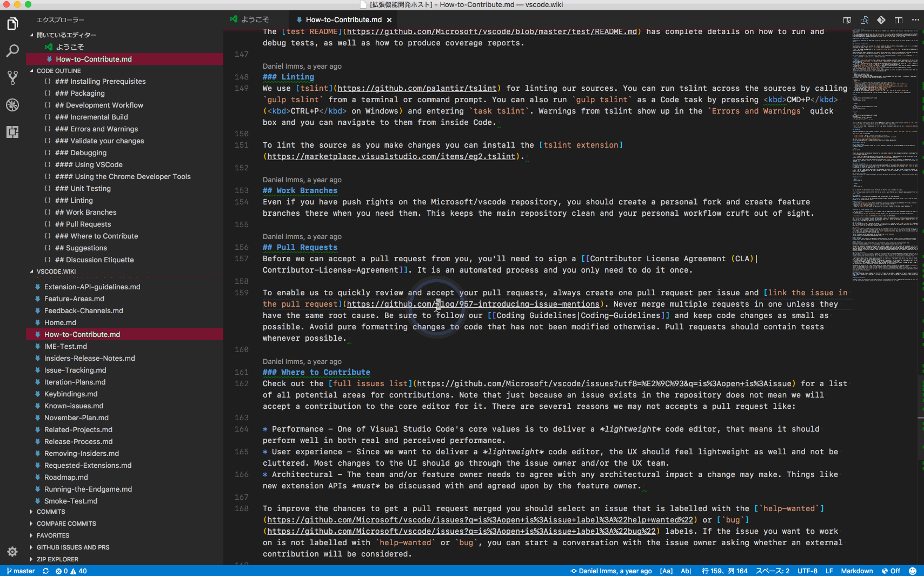Click the minimap code overview
Screen dimensions: 924x576
(885, 157)
